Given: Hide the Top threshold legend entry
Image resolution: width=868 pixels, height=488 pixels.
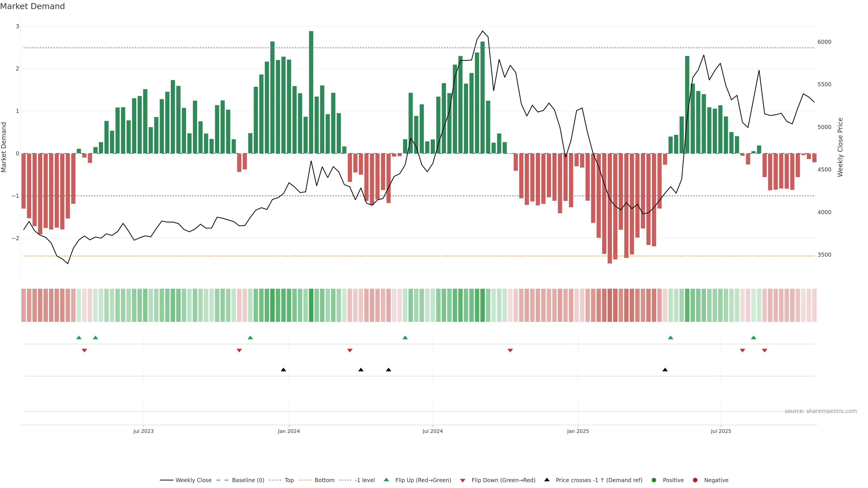Looking at the screenshot, I should point(289,480).
